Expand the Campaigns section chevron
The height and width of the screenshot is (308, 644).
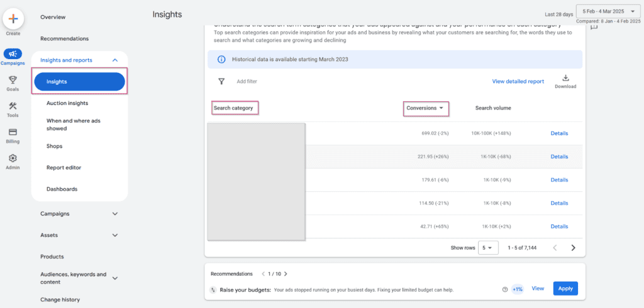pos(115,214)
